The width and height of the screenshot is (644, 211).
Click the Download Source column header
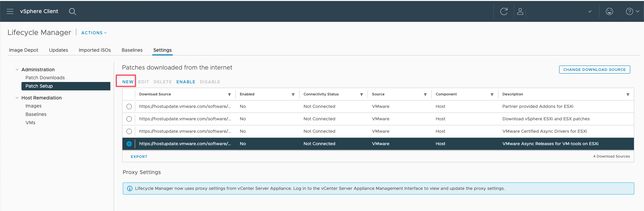tap(155, 94)
